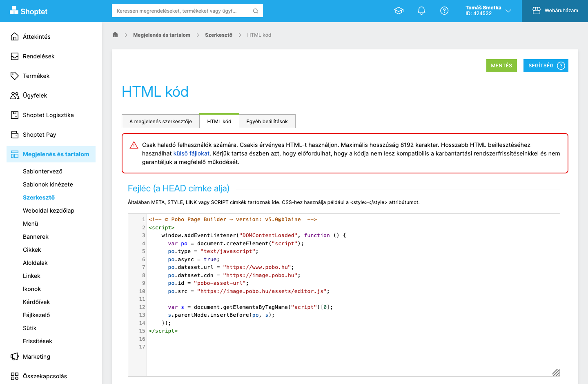Click the Termékek tag icon

15,76
